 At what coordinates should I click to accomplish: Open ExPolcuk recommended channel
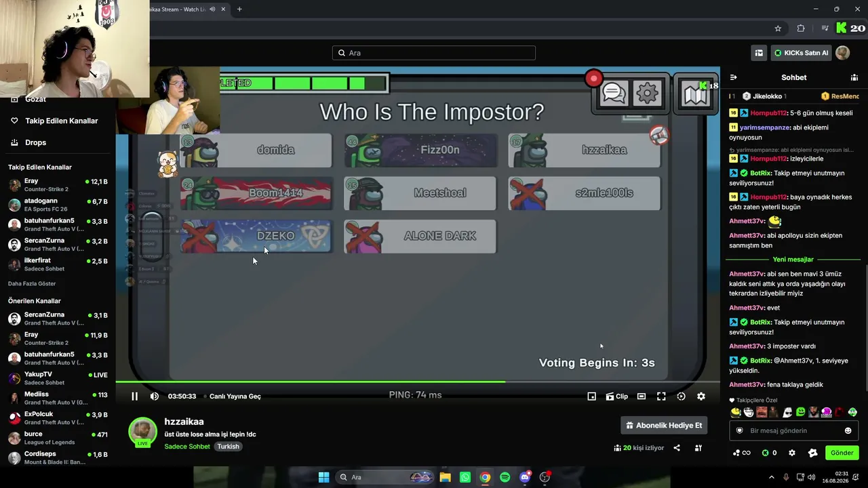(58, 418)
